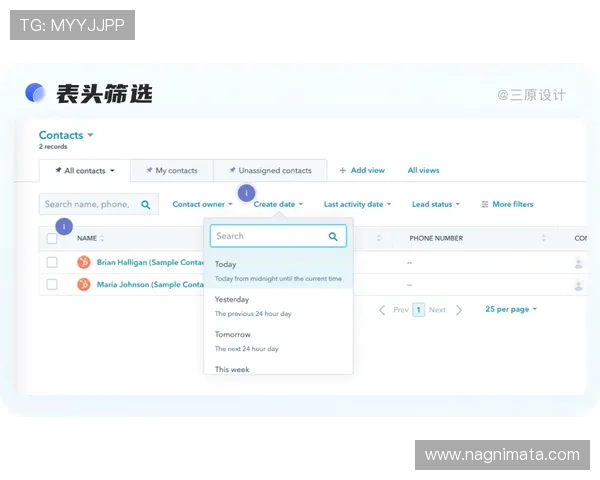Open the 25 per page dropdown

click(511, 309)
